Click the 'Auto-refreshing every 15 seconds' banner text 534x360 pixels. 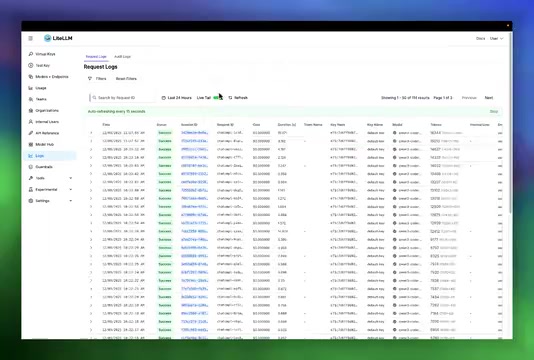[x=116, y=111]
